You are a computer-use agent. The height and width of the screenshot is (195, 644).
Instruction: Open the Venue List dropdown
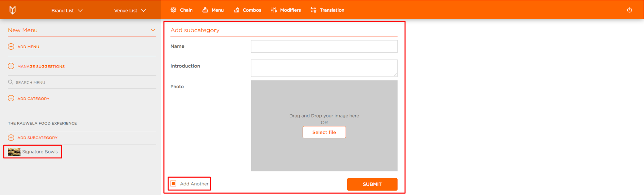coord(130,10)
